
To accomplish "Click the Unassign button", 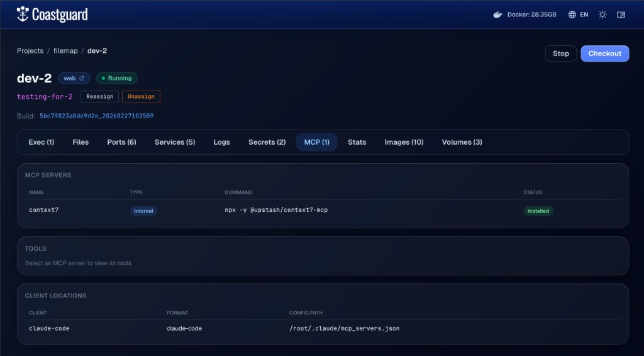I will click(141, 96).
